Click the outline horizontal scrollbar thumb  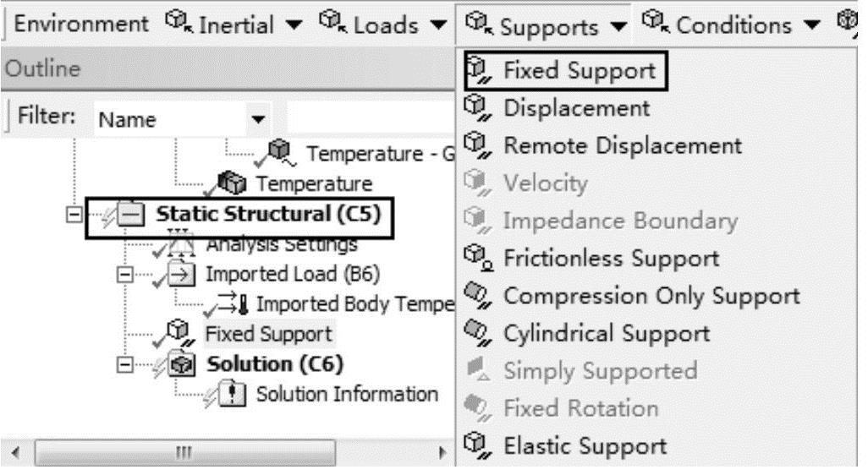[x=185, y=453]
